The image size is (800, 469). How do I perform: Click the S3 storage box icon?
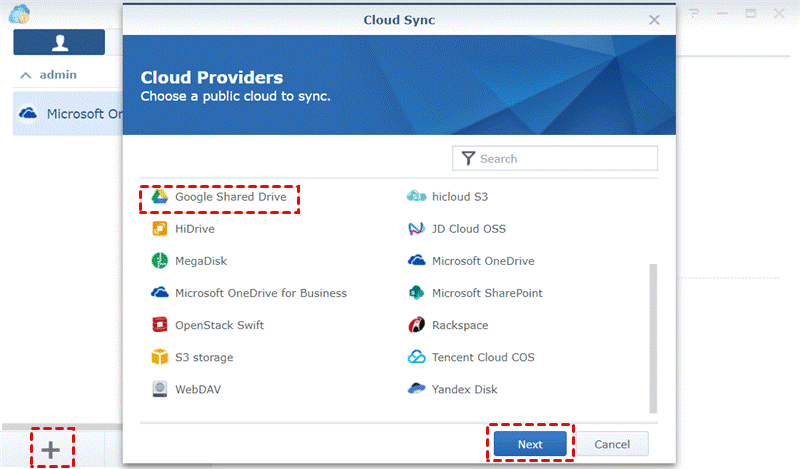[x=160, y=357]
